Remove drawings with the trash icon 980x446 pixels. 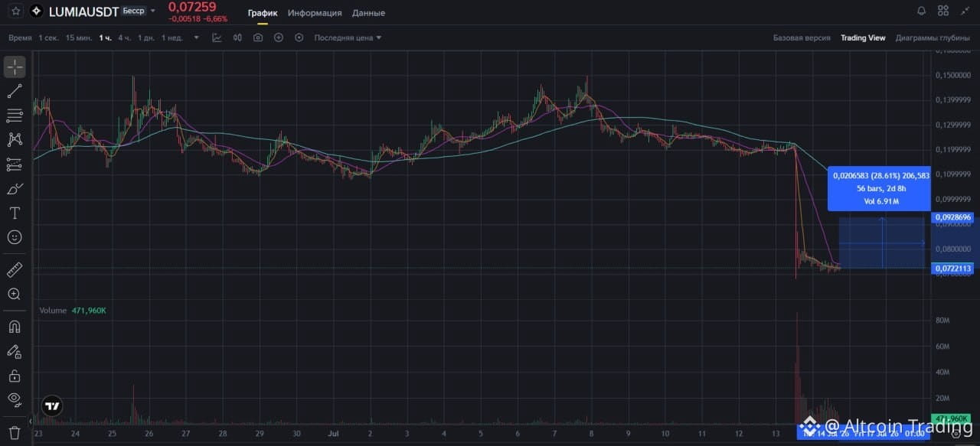[15, 432]
